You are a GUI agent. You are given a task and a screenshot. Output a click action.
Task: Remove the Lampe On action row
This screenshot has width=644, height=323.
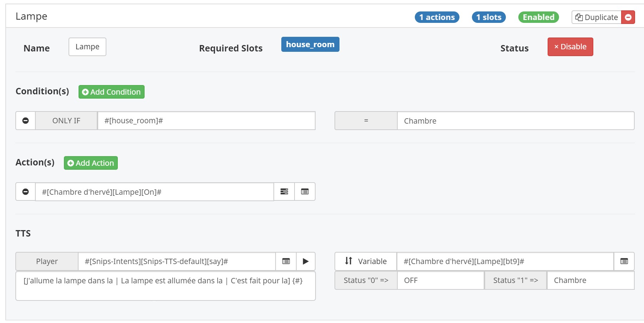pyautogui.click(x=26, y=192)
